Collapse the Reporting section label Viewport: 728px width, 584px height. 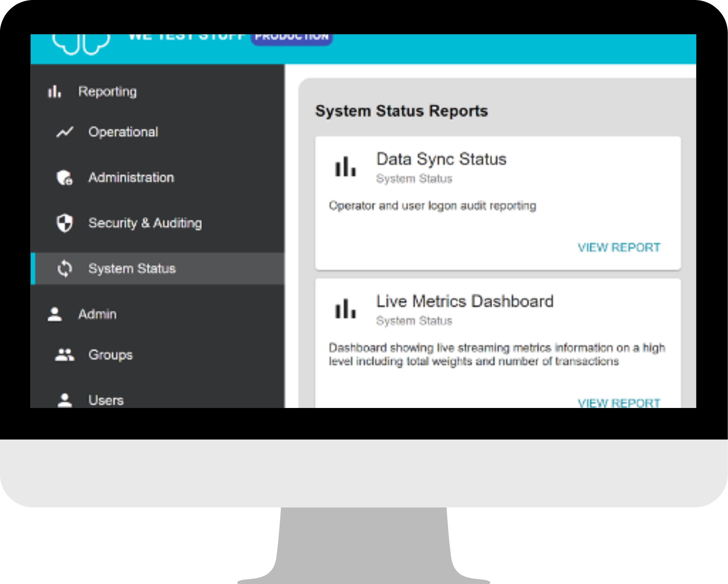pos(107,92)
